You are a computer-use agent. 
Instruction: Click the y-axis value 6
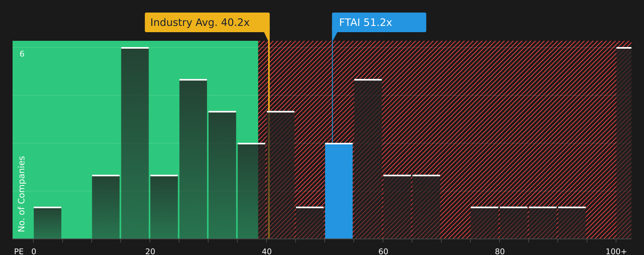click(x=22, y=54)
